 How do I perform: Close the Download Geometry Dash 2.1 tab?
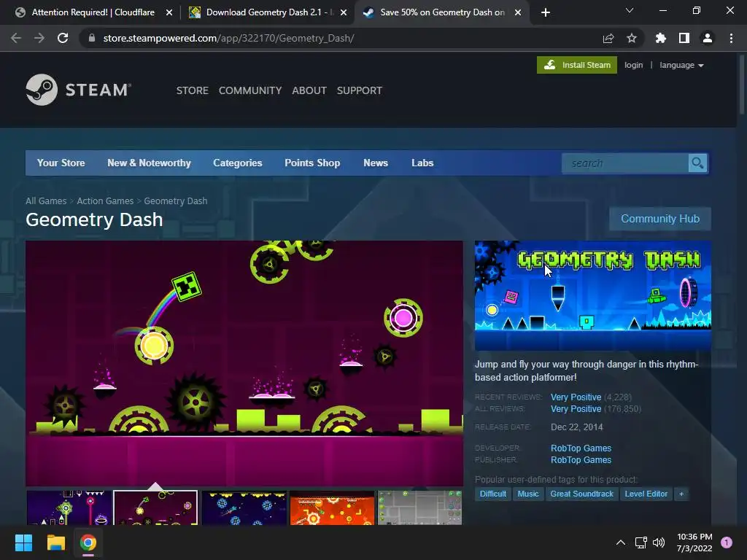(344, 13)
